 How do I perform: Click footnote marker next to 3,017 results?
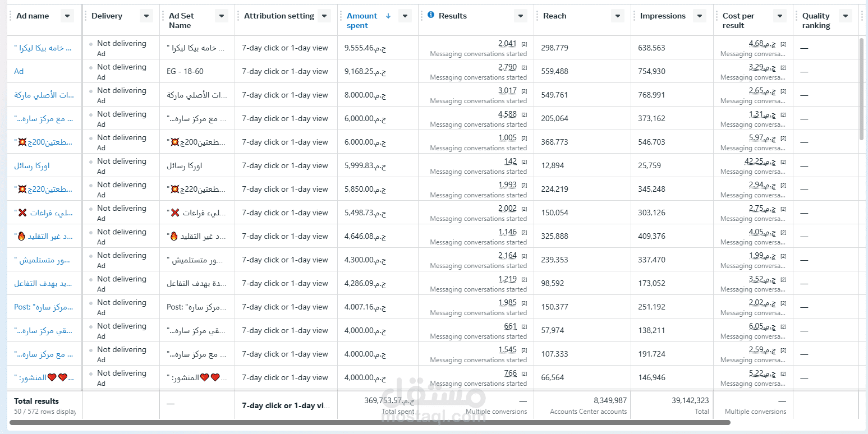tap(524, 91)
